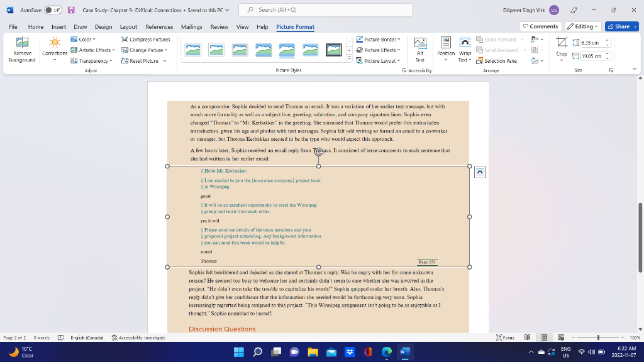Click spelling proofing status icon
644x362 pixels.
pyautogui.click(x=60, y=337)
